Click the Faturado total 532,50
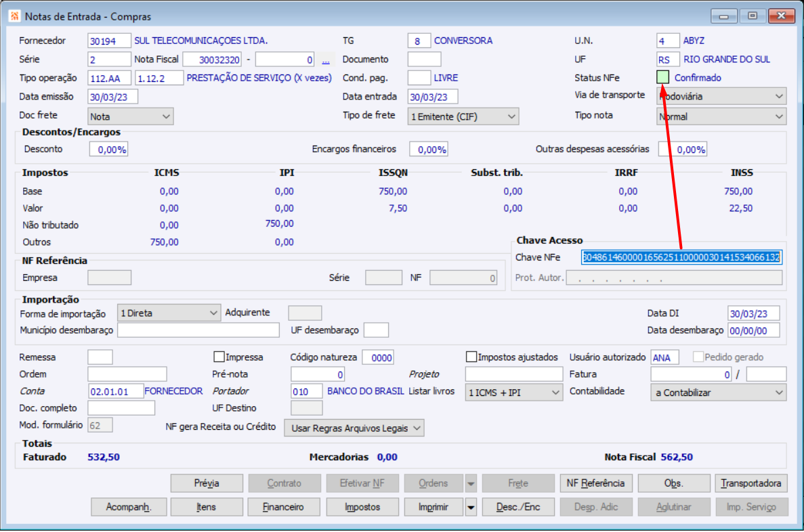Screen dimensions: 804x532 click(x=104, y=457)
